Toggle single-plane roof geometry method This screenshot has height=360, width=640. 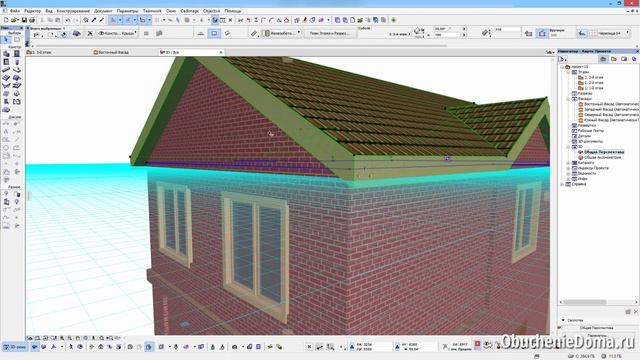[x=200, y=33]
